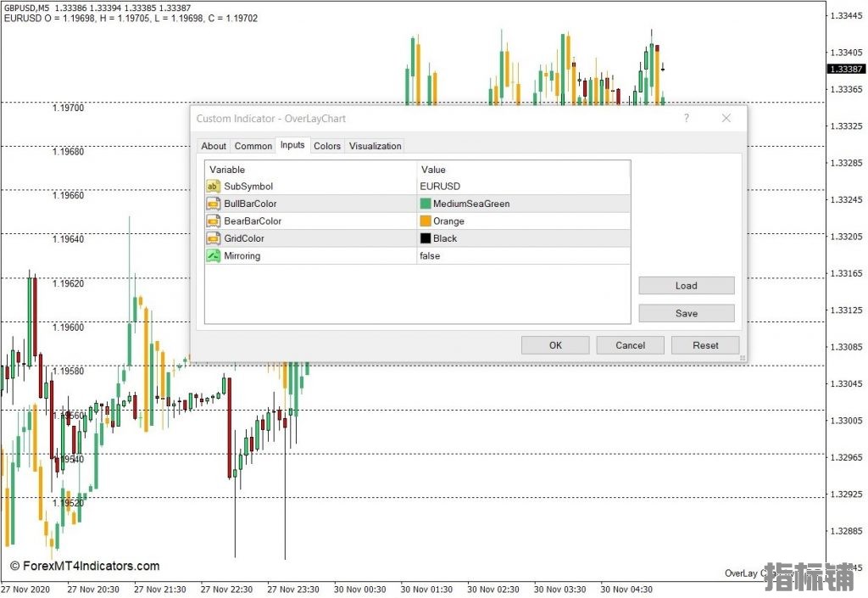
Task: Click the BearBarColor variable icon
Action: pyautogui.click(x=214, y=221)
